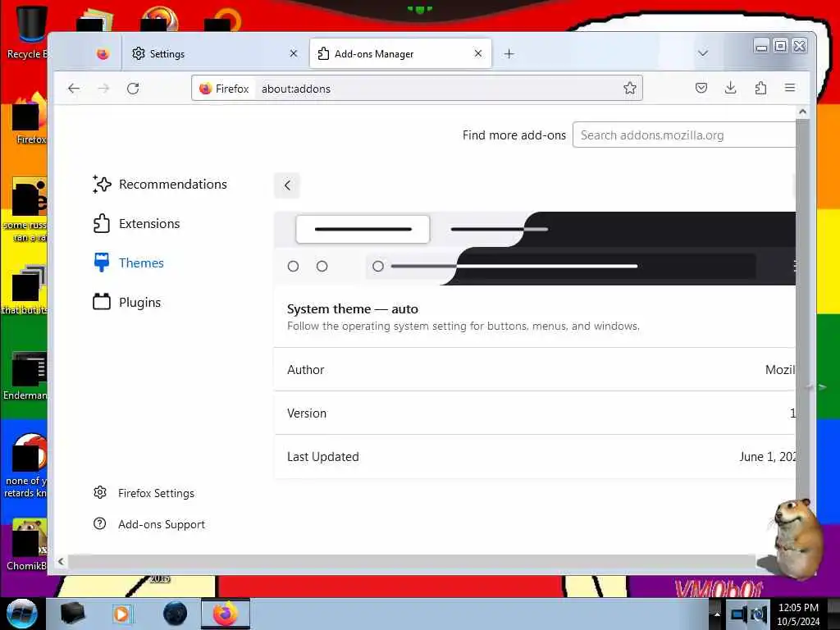
Task: Select the Add-ons Manager tab
Action: click(400, 53)
